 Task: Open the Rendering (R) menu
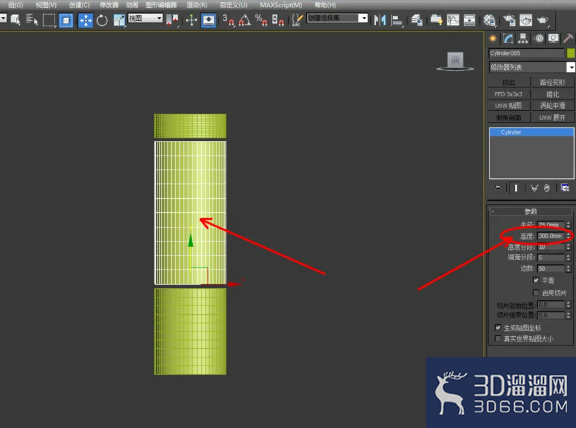click(x=197, y=5)
